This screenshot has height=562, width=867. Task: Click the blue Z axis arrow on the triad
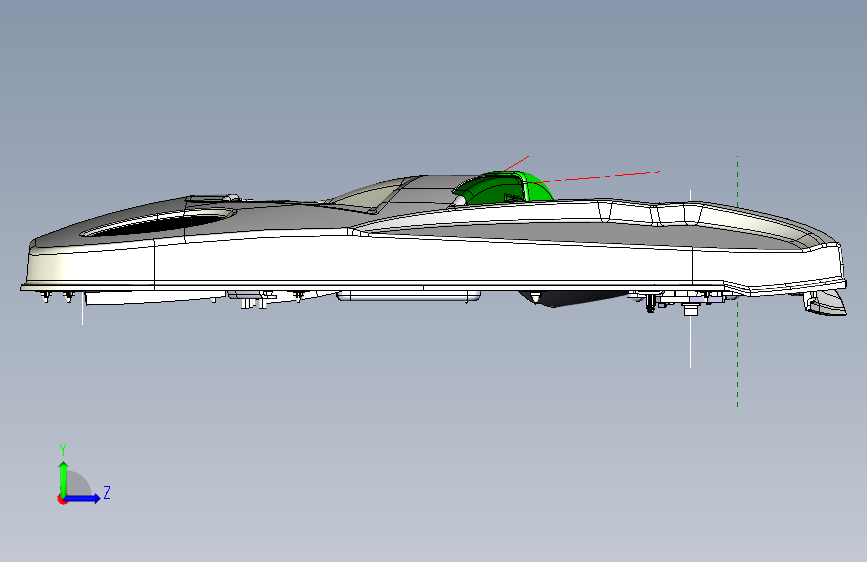(x=83, y=498)
